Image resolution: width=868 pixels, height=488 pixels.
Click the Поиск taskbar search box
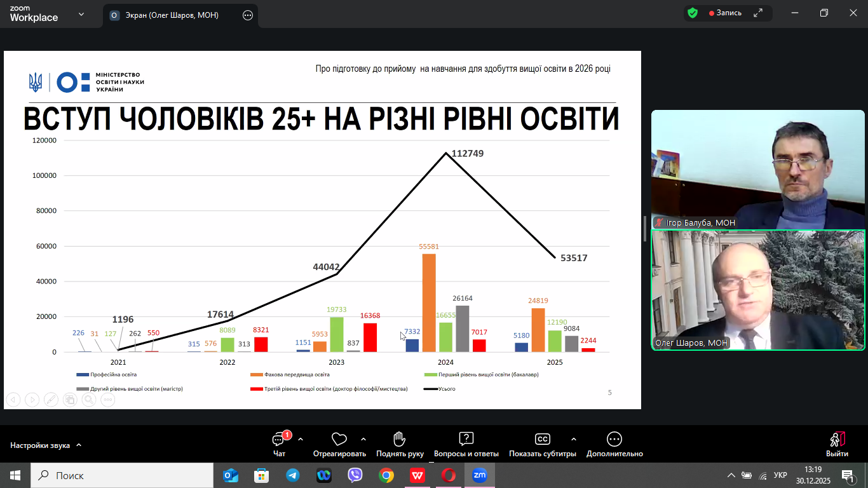click(122, 475)
